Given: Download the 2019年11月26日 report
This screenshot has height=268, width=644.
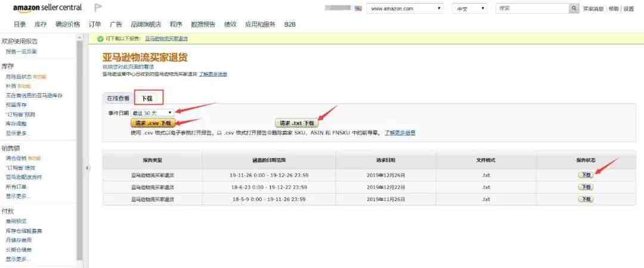Looking at the screenshot, I should point(586,199).
